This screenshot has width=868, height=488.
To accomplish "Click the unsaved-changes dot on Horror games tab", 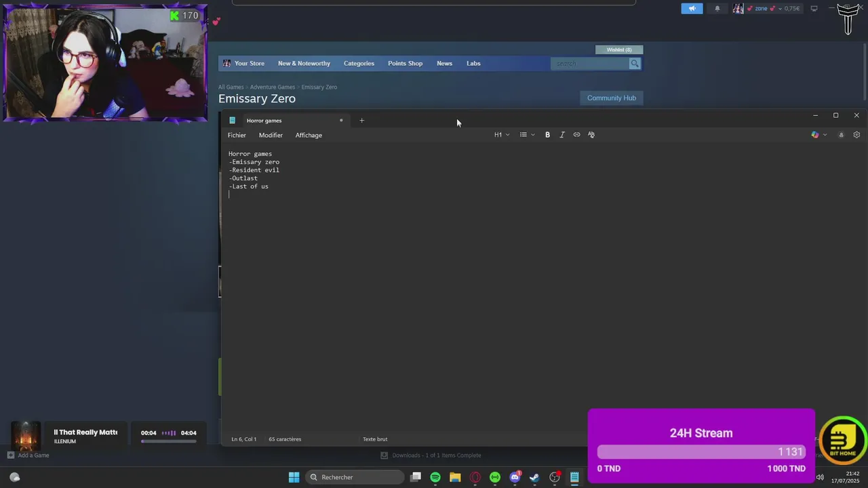I will tap(341, 121).
